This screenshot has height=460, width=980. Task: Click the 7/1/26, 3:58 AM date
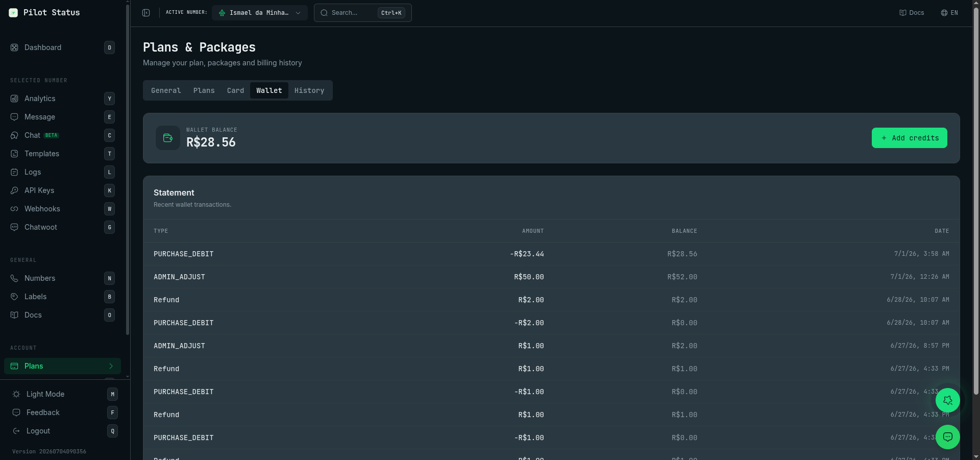922,254
